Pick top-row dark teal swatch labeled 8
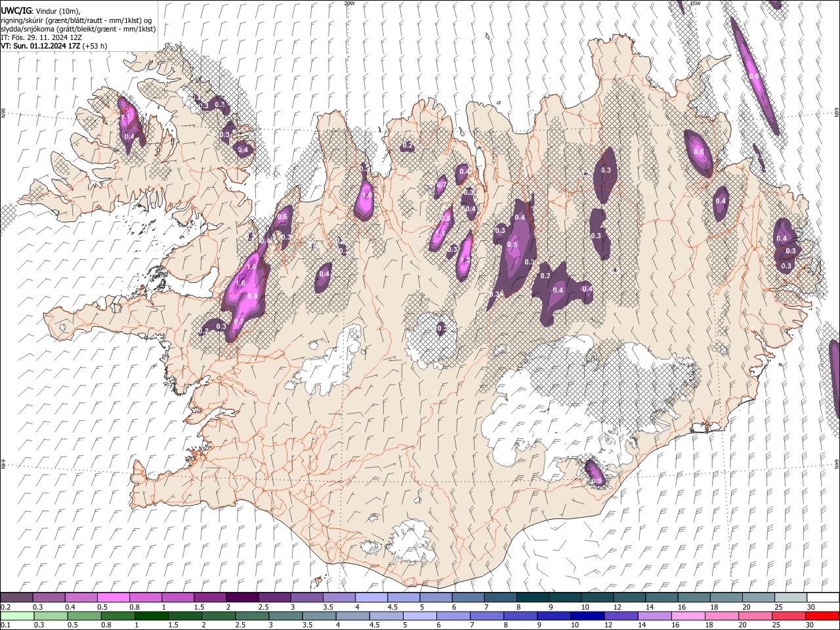Image resolution: width=840 pixels, height=630 pixels. pos(532,597)
